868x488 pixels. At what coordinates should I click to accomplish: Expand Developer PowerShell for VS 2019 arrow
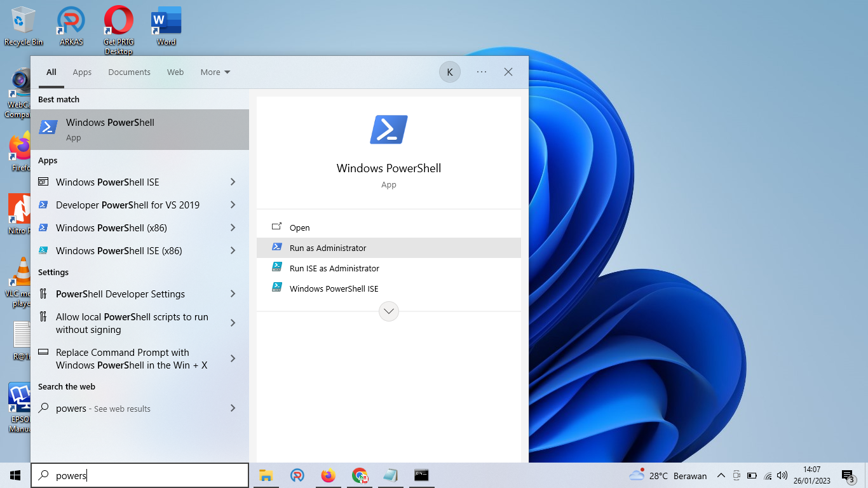point(233,205)
